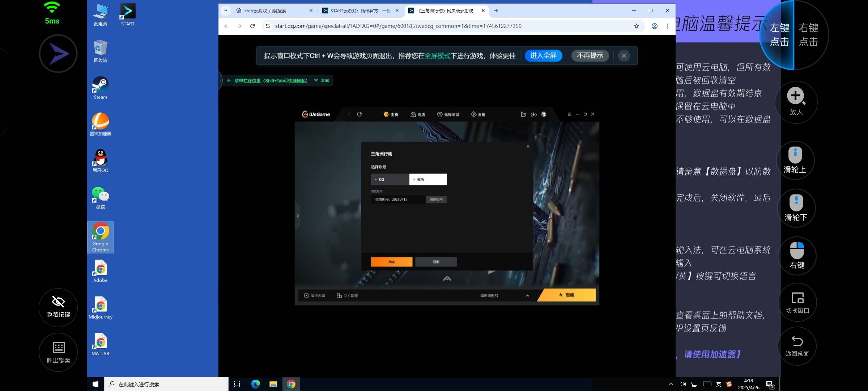The image size is (868, 391).
Task: Click WeGame back navigation arrow
Action: tap(349, 114)
